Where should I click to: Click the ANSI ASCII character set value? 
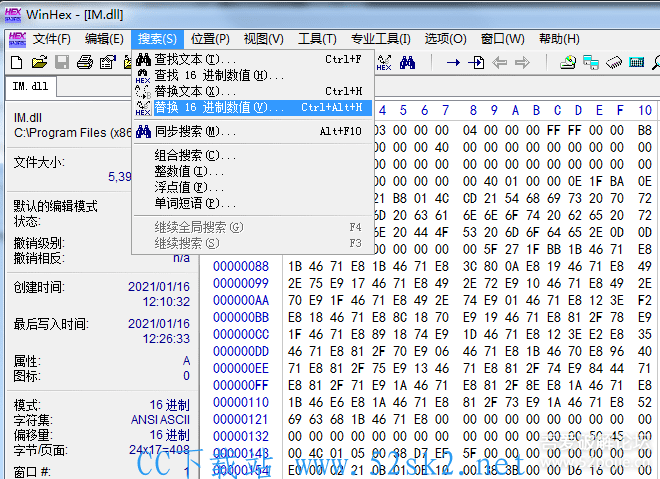(160, 420)
